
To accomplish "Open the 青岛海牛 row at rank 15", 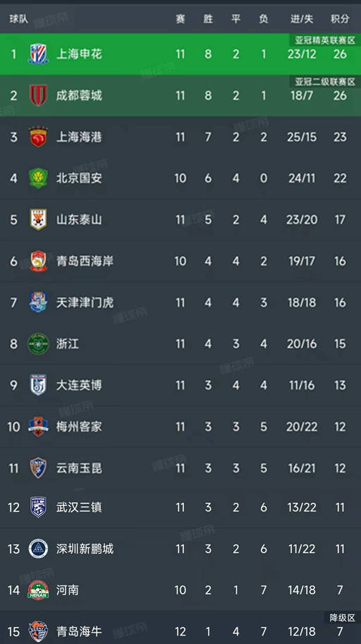I will click(x=180, y=628).
